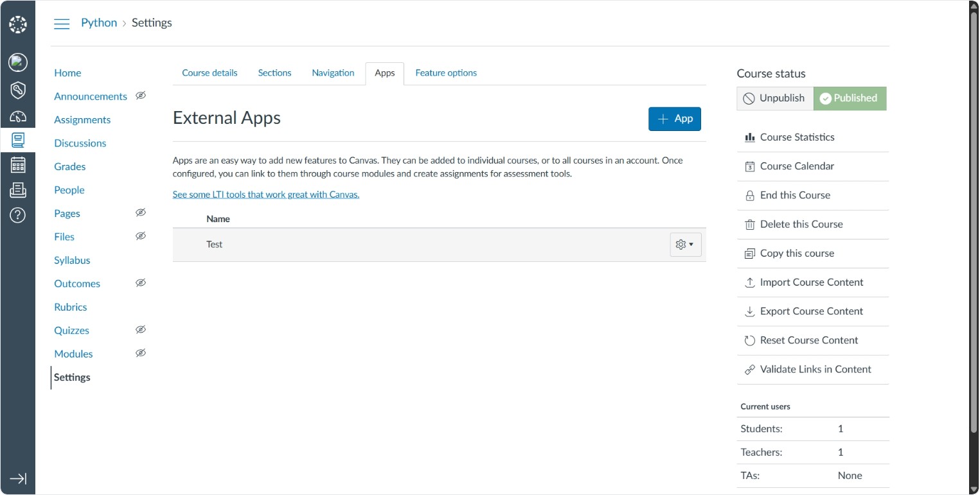
Task: Open the gear dropdown for Test app
Action: [685, 245]
